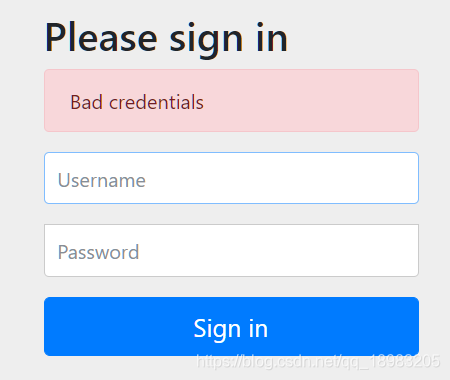Click the Sign in label on button
450x380 pixels.
[x=231, y=329]
